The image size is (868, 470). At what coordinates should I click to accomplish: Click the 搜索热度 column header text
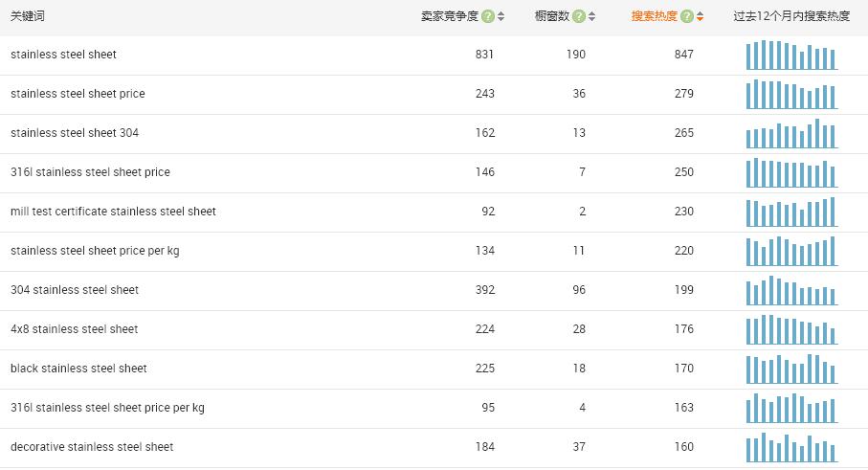point(654,16)
